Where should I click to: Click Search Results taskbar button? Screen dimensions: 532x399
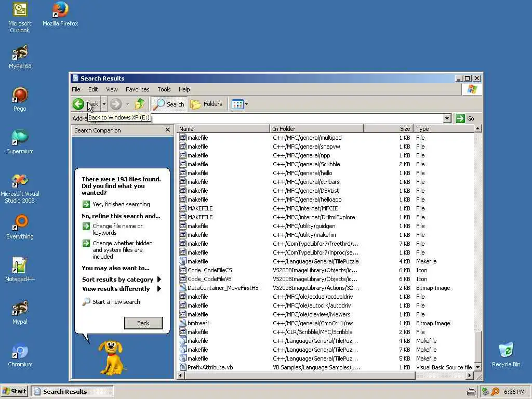tap(72, 391)
